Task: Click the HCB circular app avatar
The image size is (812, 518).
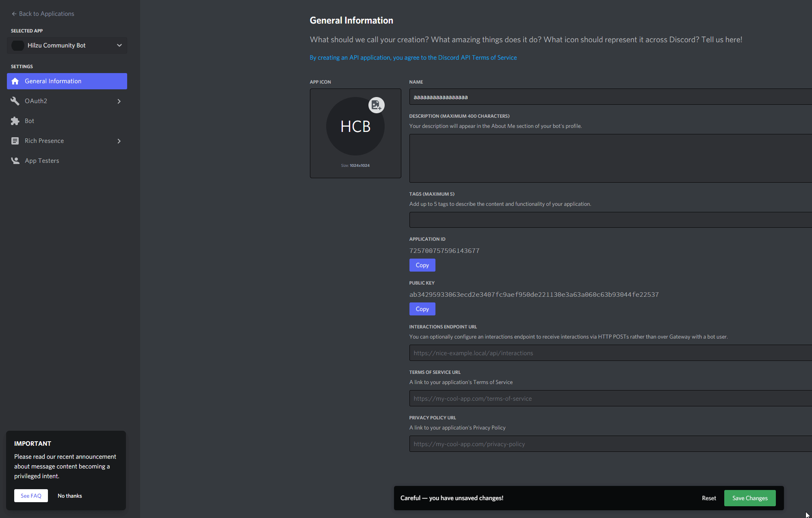Action: [x=355, y=126]
